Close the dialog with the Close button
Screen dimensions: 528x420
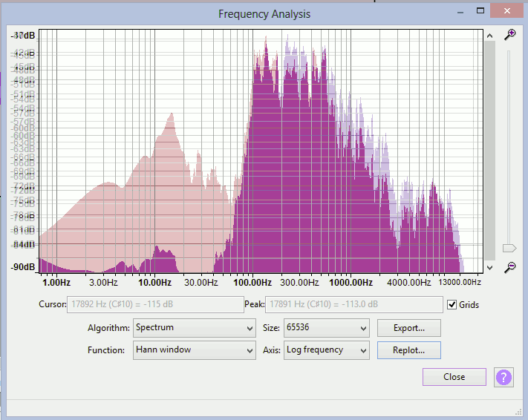454,377
